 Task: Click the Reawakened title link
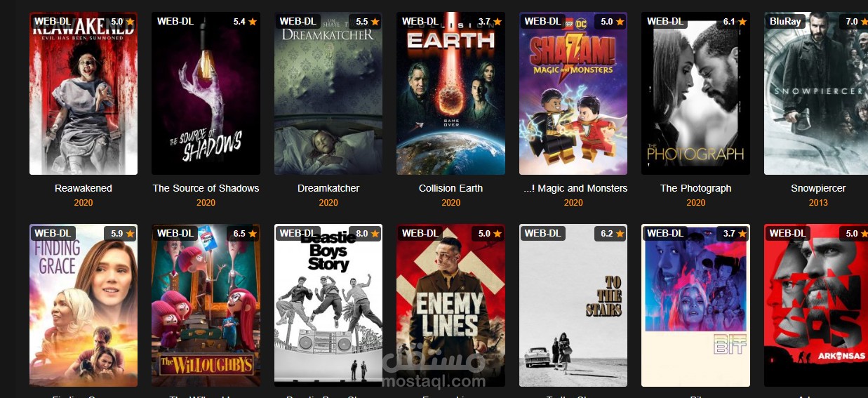point(84,188)
